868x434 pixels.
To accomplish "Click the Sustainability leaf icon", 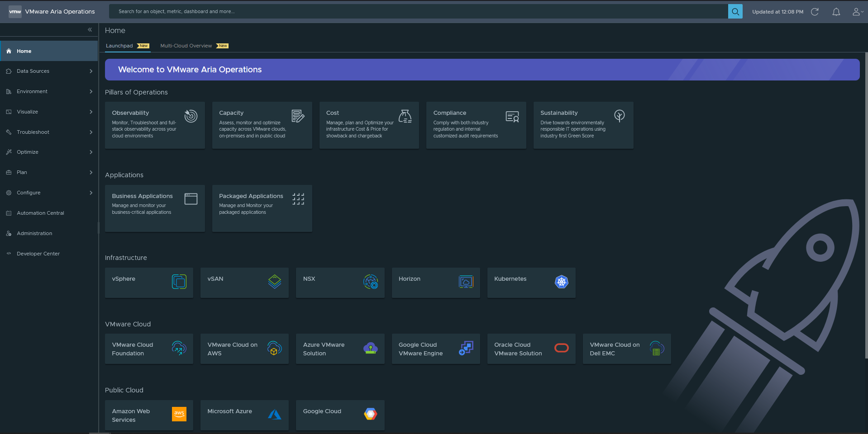I will (x=620, y=116).
